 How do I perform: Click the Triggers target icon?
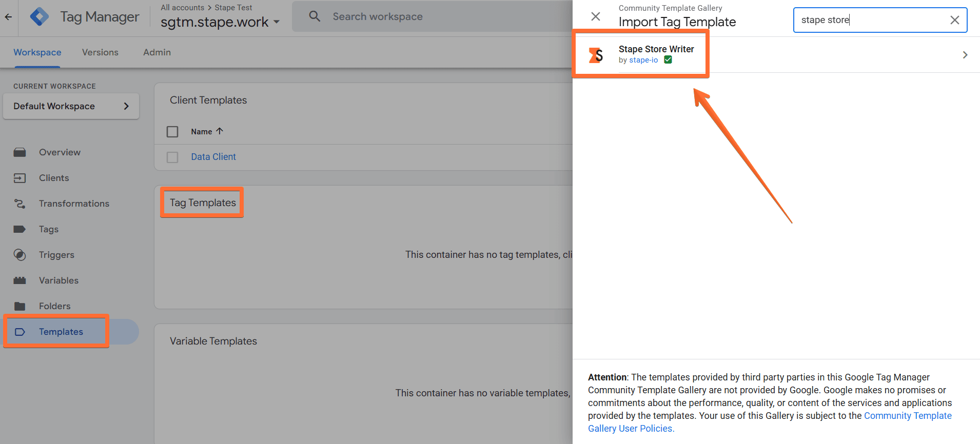[x=20, y=255]
